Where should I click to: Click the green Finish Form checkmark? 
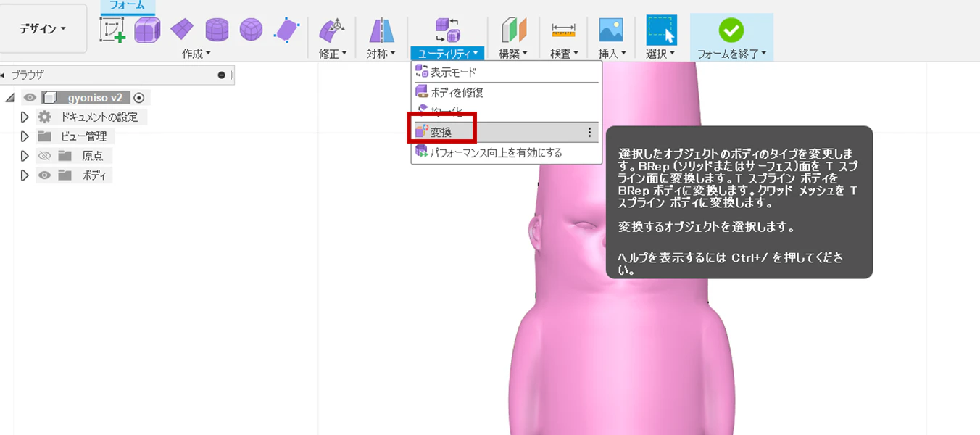click(x=731, y=30)
